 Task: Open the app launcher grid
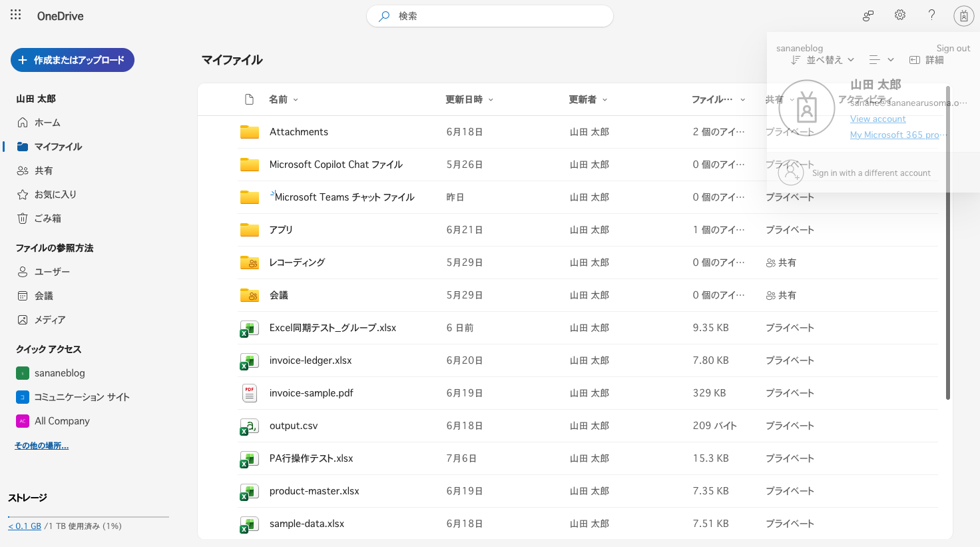coord(16,15)
